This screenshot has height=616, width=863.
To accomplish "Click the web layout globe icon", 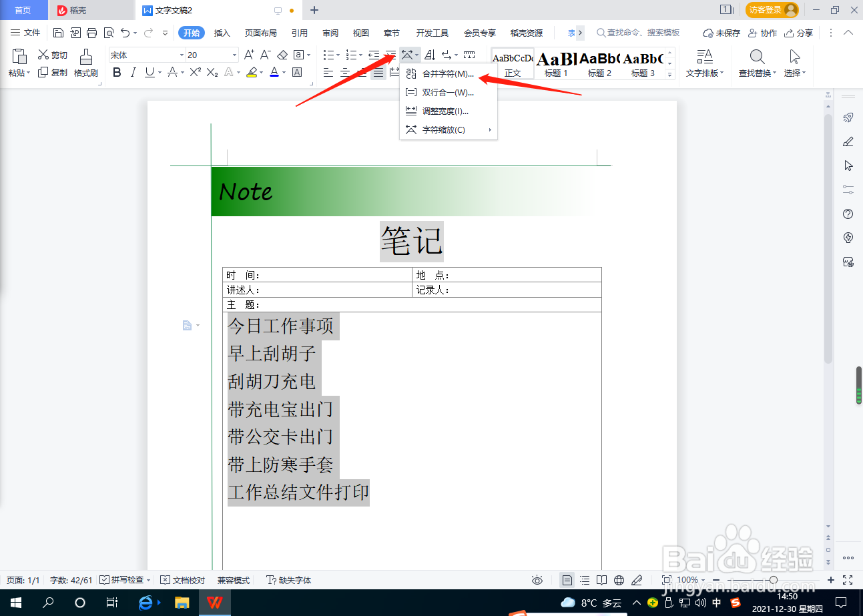I will 619,580.
